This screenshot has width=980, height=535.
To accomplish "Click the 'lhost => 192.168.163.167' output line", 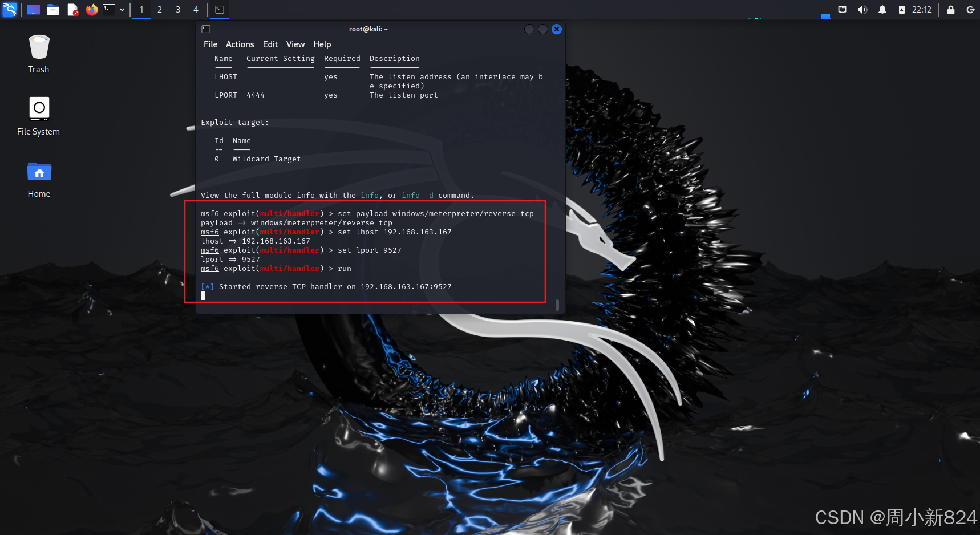I will (256, 241).
